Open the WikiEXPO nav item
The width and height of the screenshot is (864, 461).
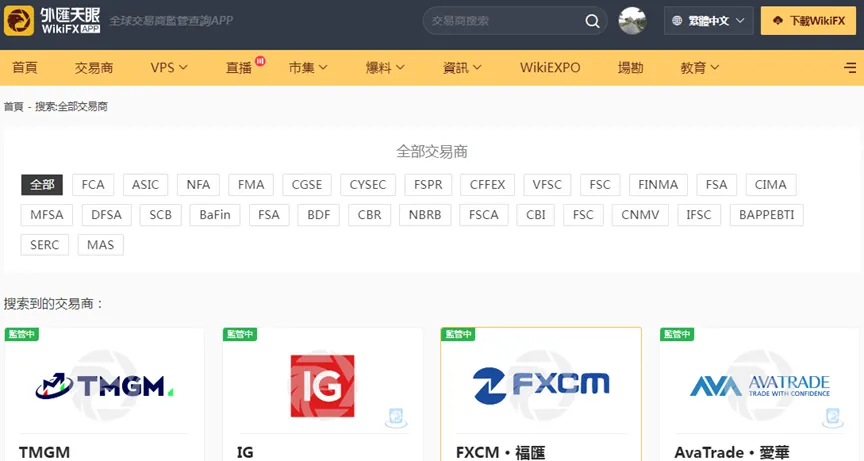coord(550,68)
